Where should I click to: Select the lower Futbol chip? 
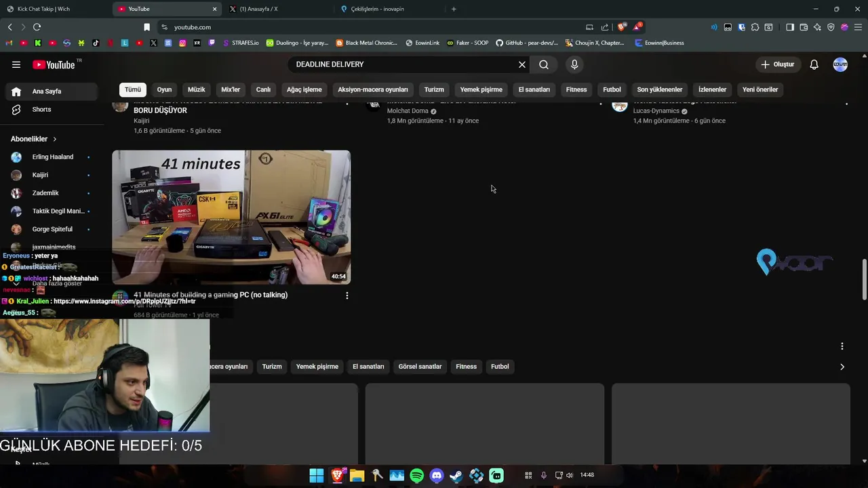[x=500, y=367]
